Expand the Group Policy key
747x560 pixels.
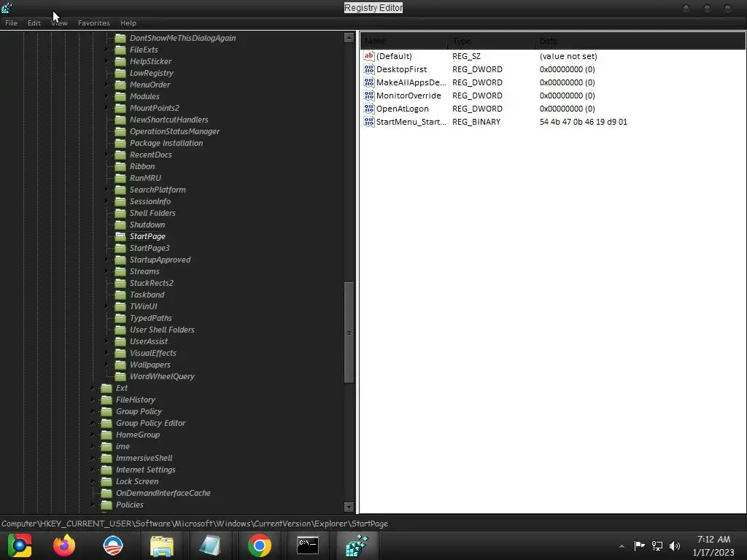coord(93,411)
